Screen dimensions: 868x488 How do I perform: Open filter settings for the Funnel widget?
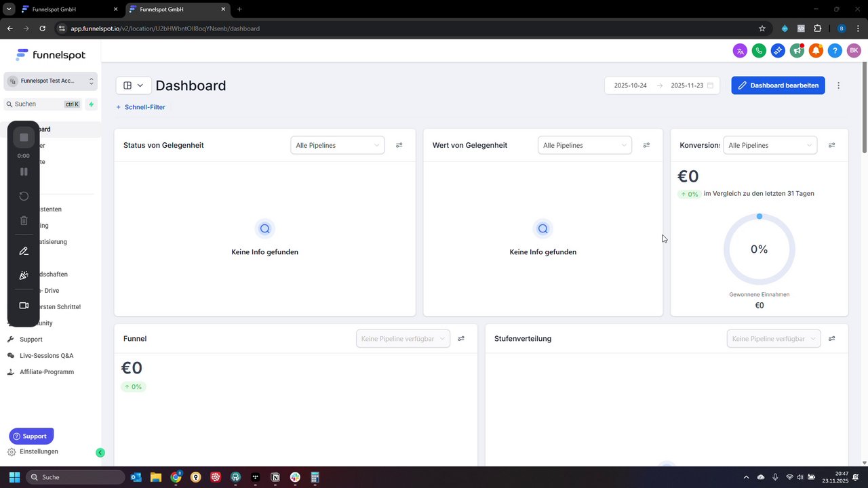pyautogui.click(x=461, y=339)
